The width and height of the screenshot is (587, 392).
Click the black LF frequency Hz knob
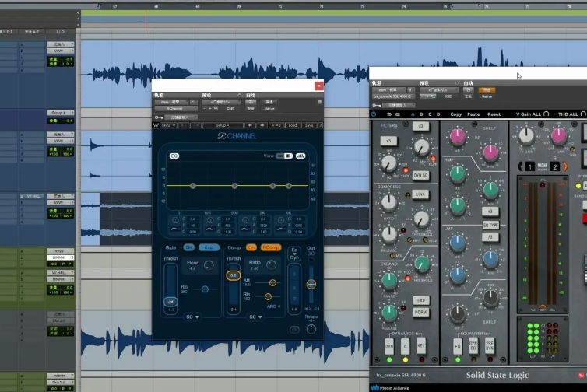tap(490, 297)
